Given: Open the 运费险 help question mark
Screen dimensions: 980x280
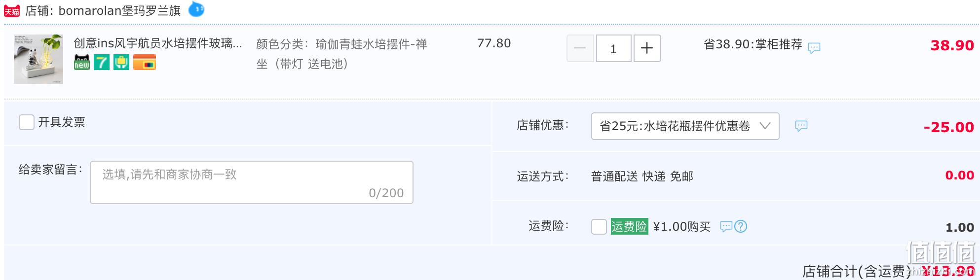Looking at the screenshot, I should (x=741, y=226).
